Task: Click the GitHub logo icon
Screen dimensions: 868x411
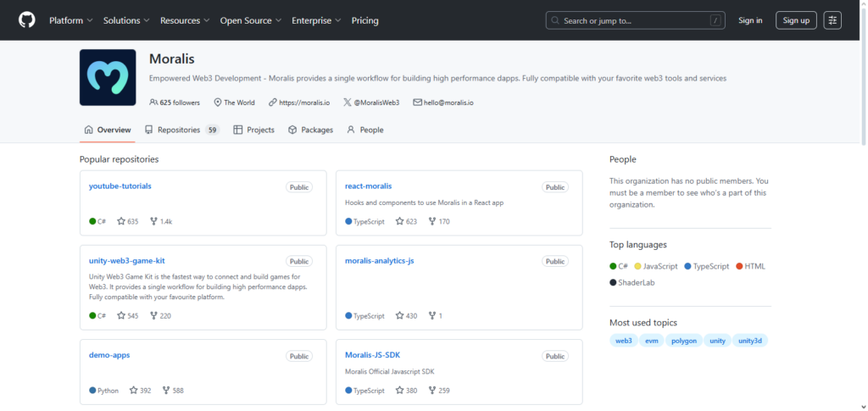Action: pyautogui.click(x=27, y=19)
